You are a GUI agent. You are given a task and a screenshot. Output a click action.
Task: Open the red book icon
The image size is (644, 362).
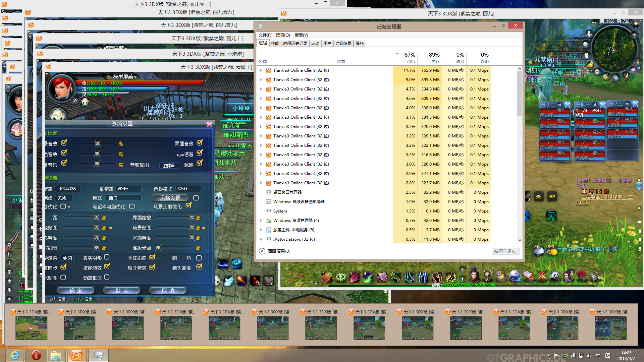[x=582, y=275]
